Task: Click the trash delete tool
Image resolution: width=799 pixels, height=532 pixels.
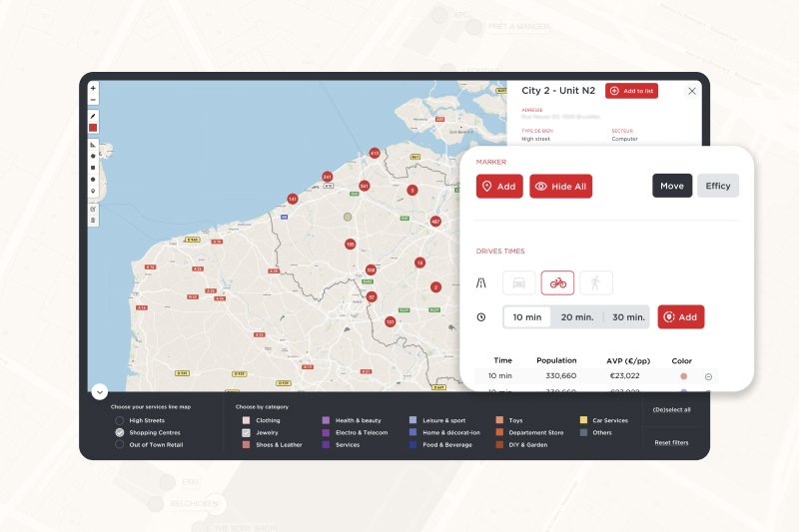Action: pos(93,220)
